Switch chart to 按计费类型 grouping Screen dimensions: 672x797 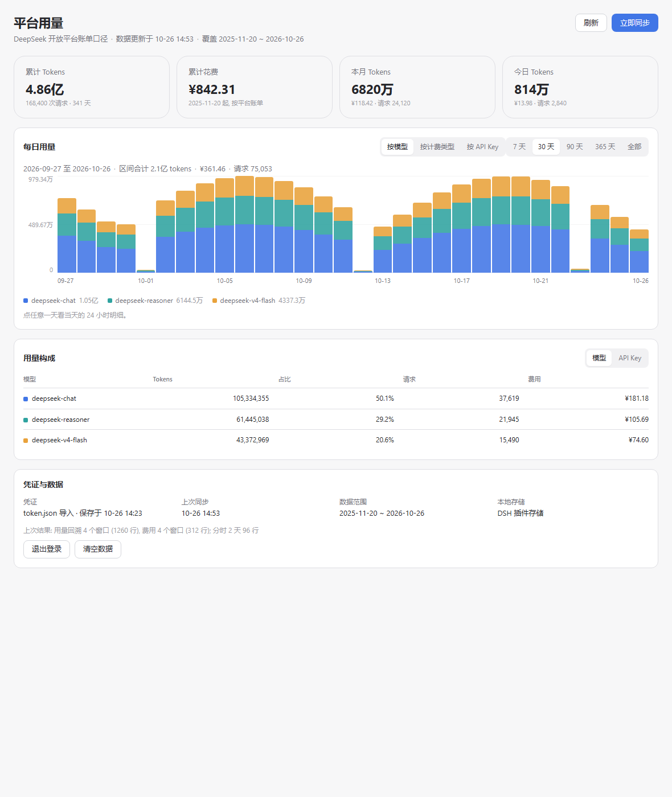tap(437, 147)
